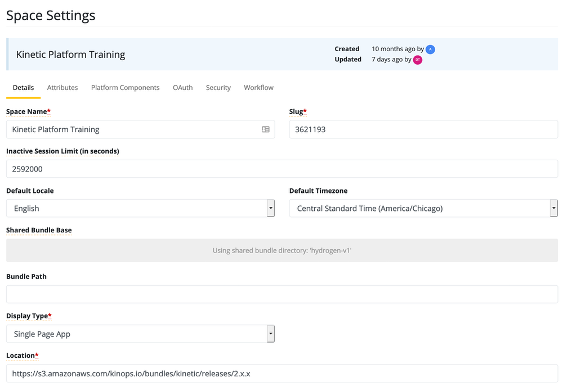Click the blue creator avatar icon
Screen dimensions: 563x392
[430, 49]
